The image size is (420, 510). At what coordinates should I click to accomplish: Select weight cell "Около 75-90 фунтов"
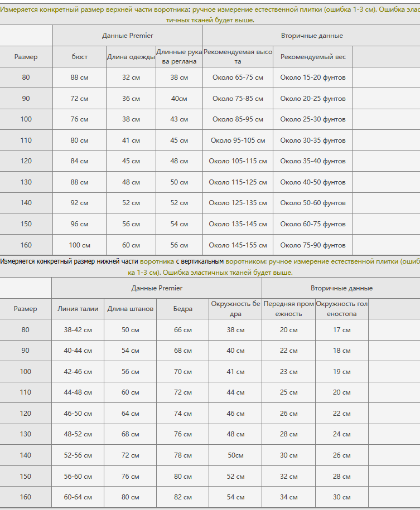(x=313, y=245)
